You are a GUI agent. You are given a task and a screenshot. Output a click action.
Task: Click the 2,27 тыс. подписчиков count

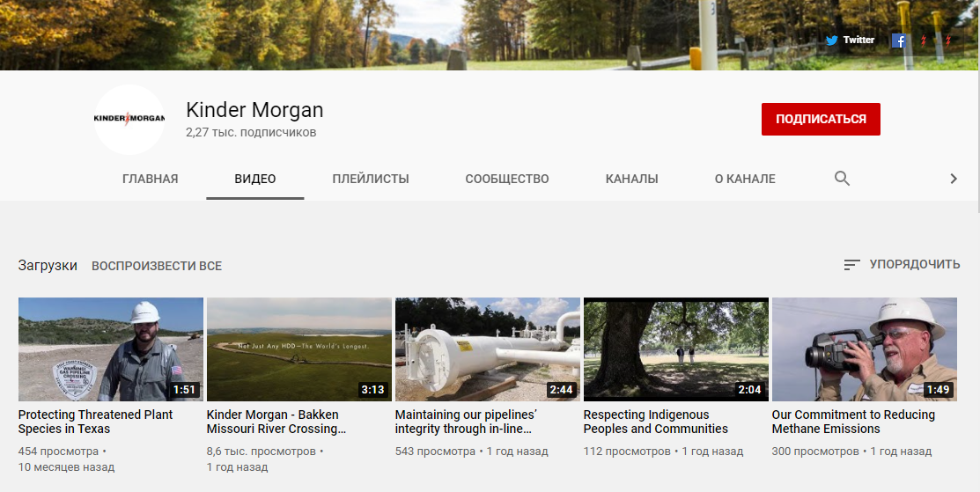pyautogui.click(x=251, y=132)
